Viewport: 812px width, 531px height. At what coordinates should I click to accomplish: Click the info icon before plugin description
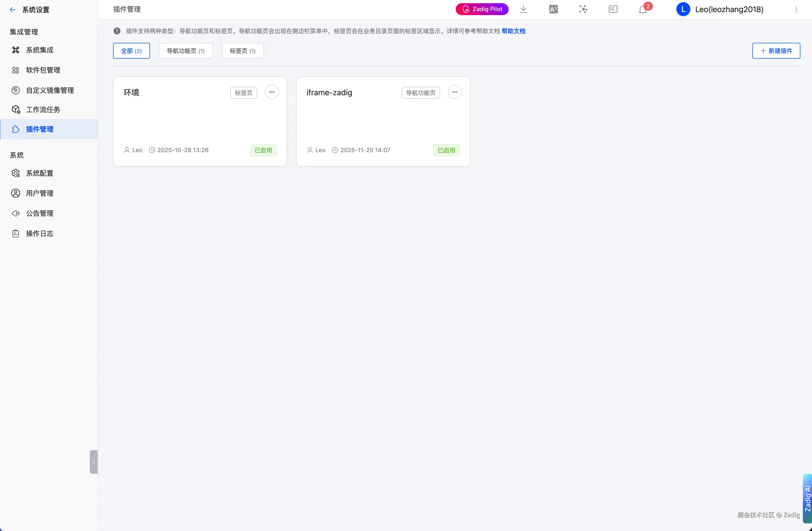[x=117, y=31]
